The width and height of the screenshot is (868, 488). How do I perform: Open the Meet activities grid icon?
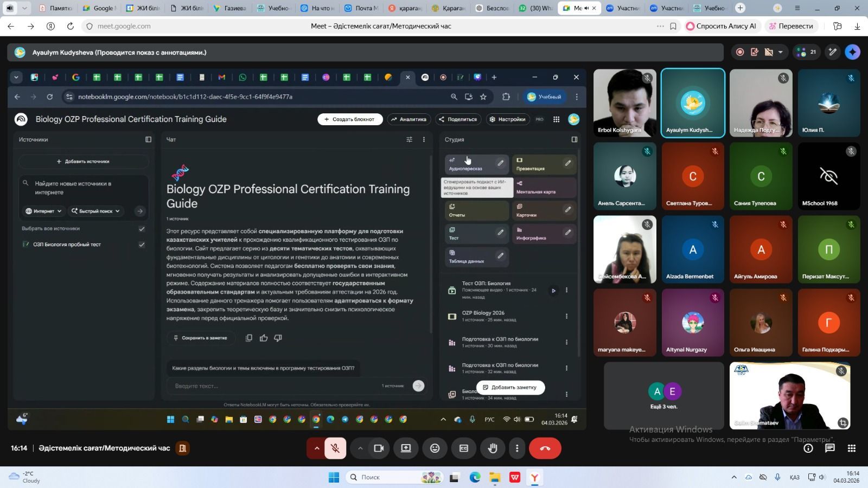click(852, 448)
